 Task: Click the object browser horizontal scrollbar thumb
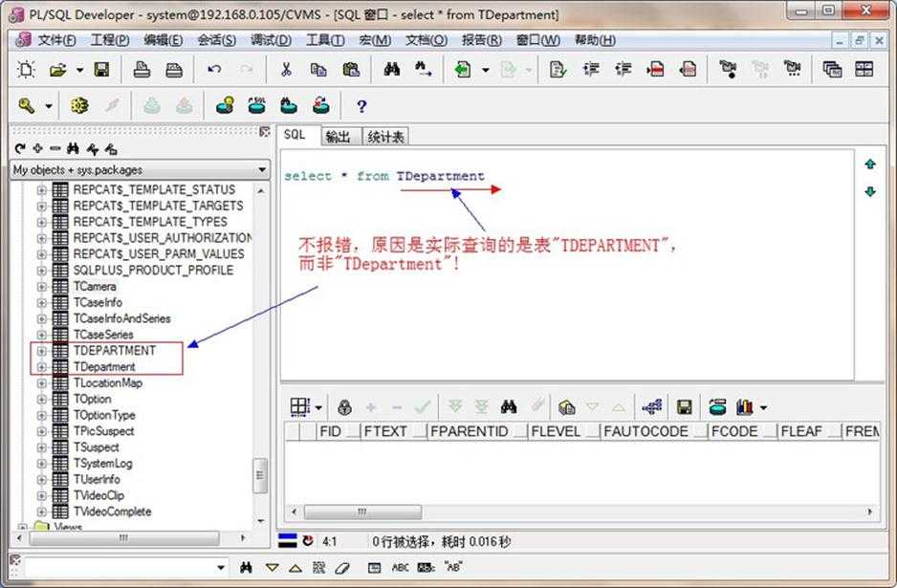pyautogui.click(x=124, y=538)
